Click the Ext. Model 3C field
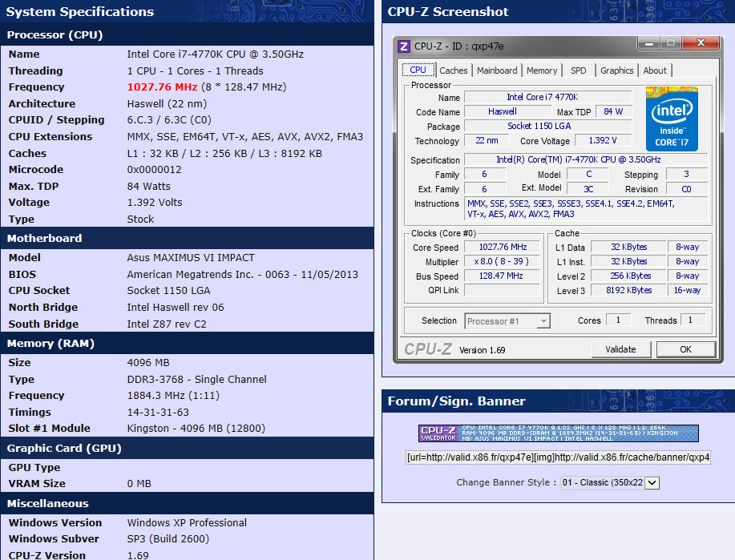Image resolution: width=735 pixels, height=560 pixels. pos(588,189)
